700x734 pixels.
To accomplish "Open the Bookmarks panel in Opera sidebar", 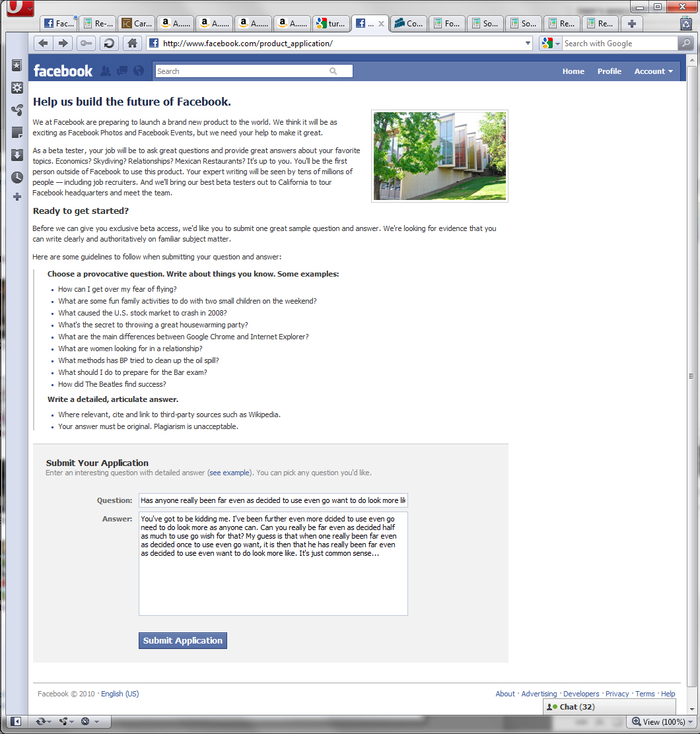I will pyautogui.click(x=17, y=65).
